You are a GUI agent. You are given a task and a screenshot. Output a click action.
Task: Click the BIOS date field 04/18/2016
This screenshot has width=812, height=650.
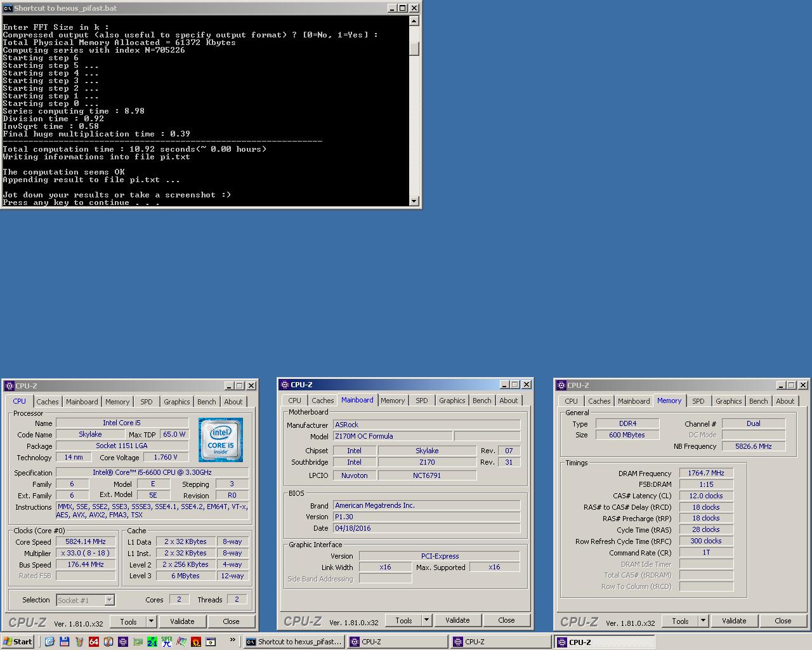click(x=426, y=528)
